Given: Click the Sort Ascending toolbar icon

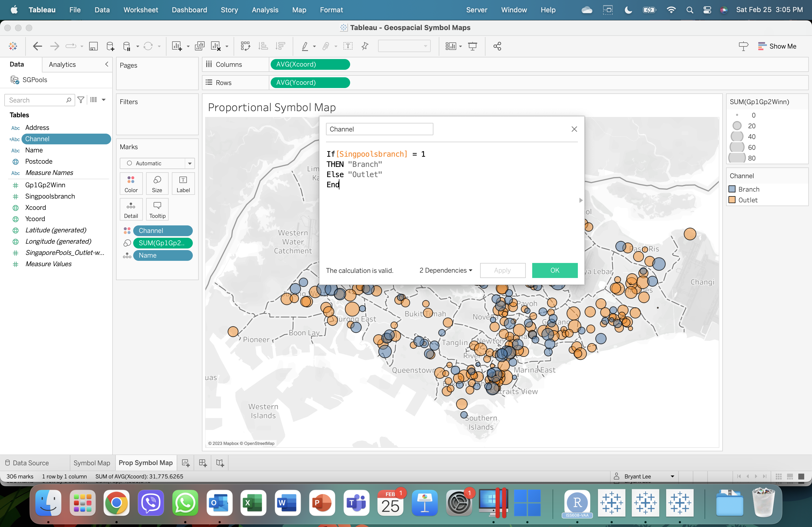Looking at the screenshot, I should (263, 46).
